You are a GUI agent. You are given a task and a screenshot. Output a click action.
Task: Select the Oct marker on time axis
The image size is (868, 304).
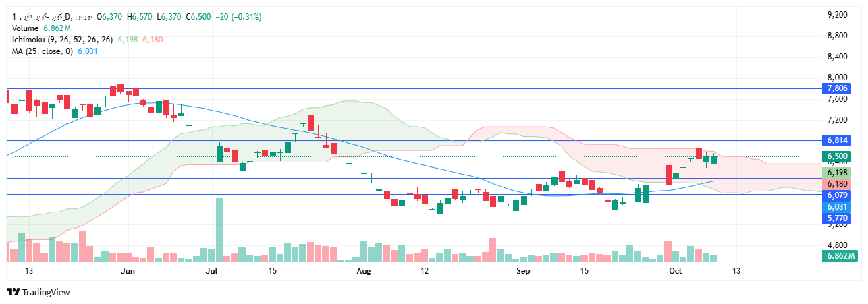[x=675, y=271]
